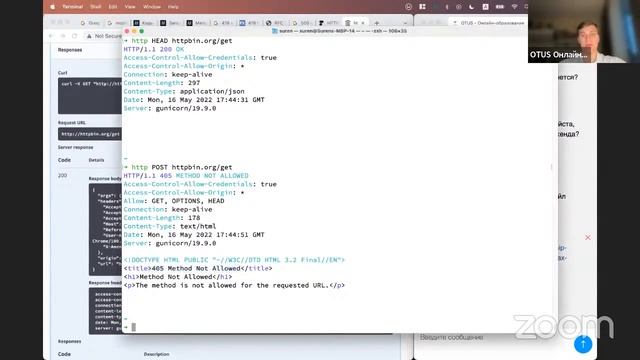This screenshot has height=360, width=640.
Task: Dismiss the chat notice with red X
Action: (588, 237)
